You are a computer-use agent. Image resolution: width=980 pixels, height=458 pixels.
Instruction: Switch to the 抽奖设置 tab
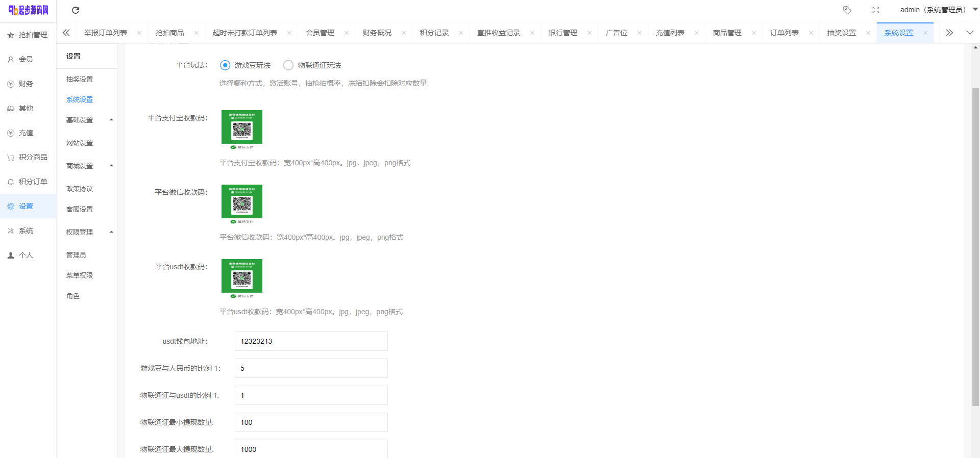(x=842, y=33)
